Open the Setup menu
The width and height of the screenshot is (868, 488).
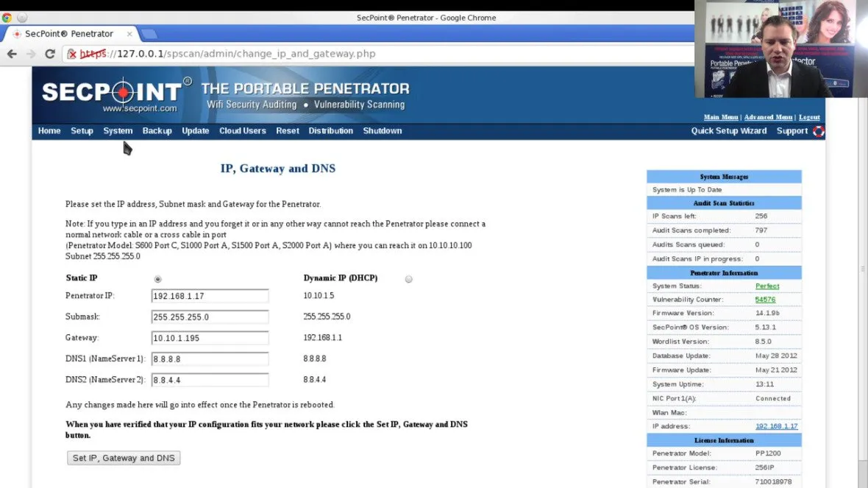(x=82, y=131)
